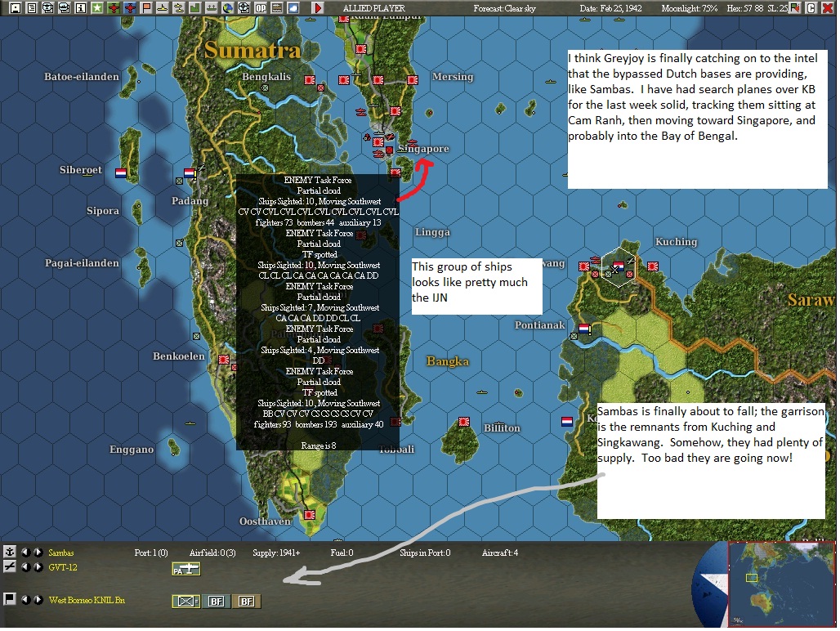Click the aircraft icon beside GVT-12
The image size is (840, 631).
(x=9, y=566)
